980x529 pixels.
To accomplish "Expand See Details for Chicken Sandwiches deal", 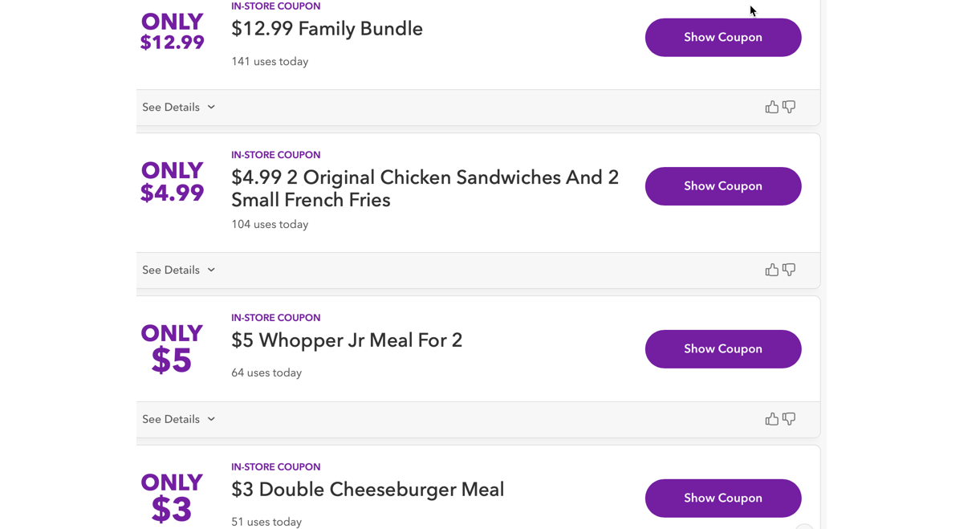I will [x=178, y=271].
